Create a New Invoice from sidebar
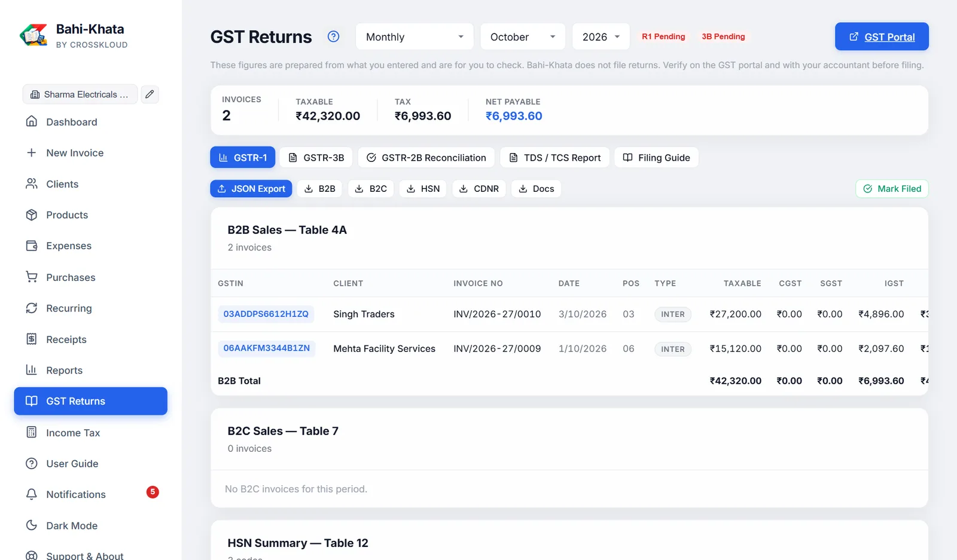The height and width of the screenshot is (560, 957). point(90,153)
